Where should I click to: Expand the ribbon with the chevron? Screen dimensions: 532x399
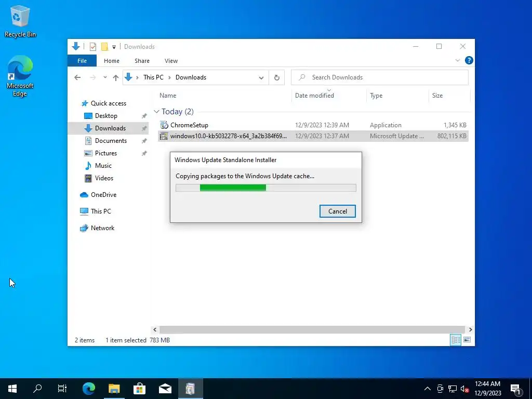457,60
